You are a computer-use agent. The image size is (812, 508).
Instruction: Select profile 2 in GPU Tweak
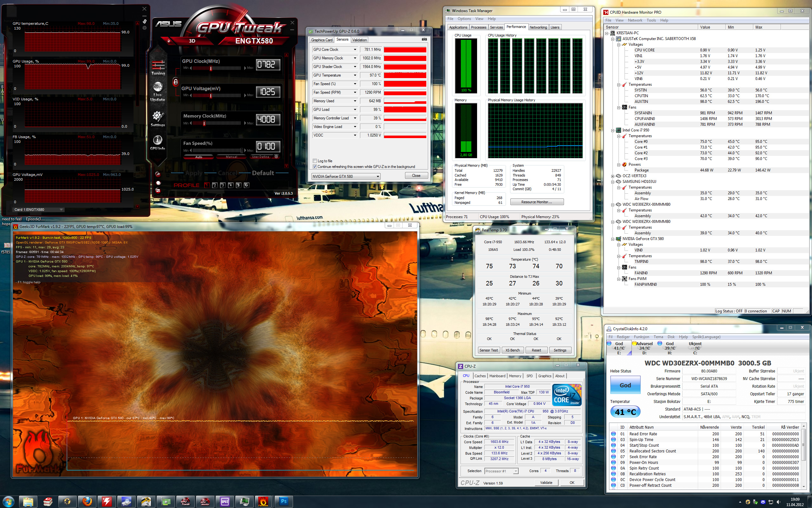215,185
